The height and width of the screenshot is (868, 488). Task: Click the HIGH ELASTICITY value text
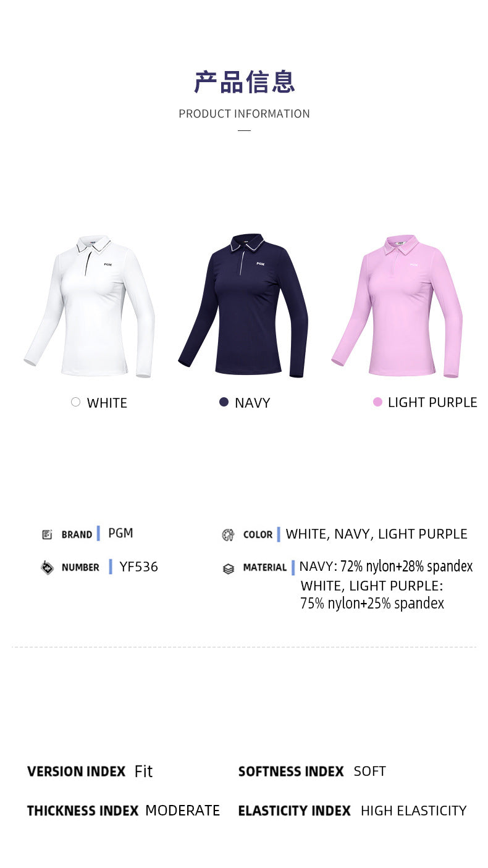[x=414, y=811]
